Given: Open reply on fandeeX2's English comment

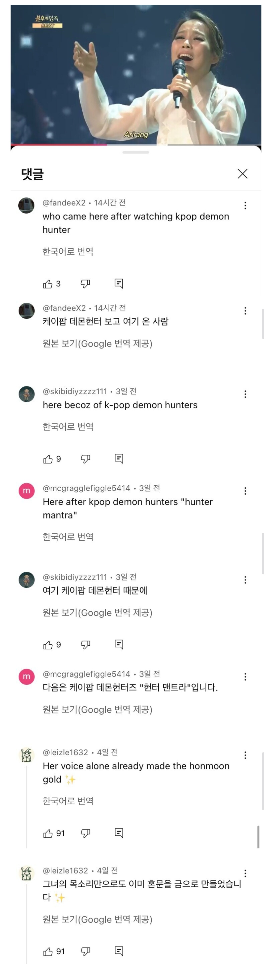Looking at the screenshot, I should click(x=119, y=284).
